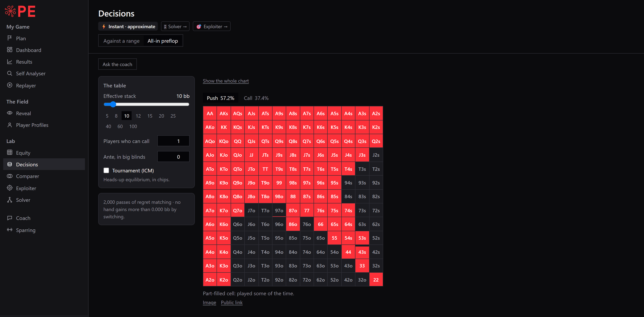Open Dashboard via its grid icon
The height and width of the screenshot is (317, 644).
[x=9, y=50]
